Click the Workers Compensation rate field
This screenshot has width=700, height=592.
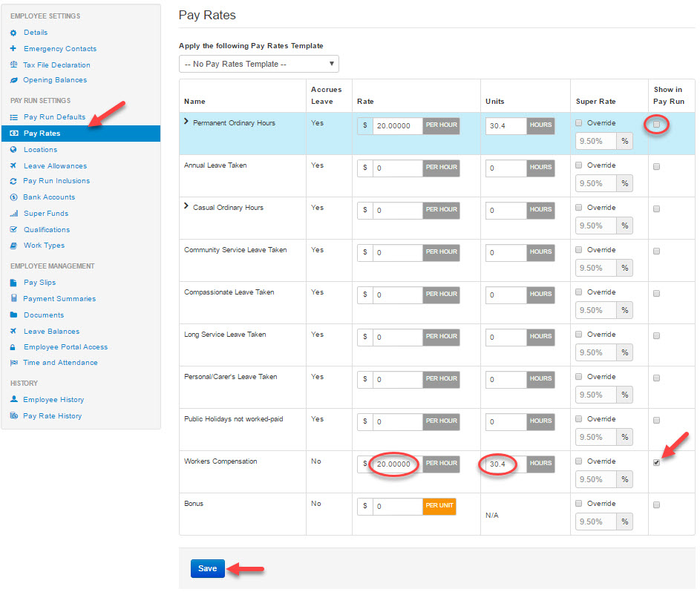[x=397, y=464]
